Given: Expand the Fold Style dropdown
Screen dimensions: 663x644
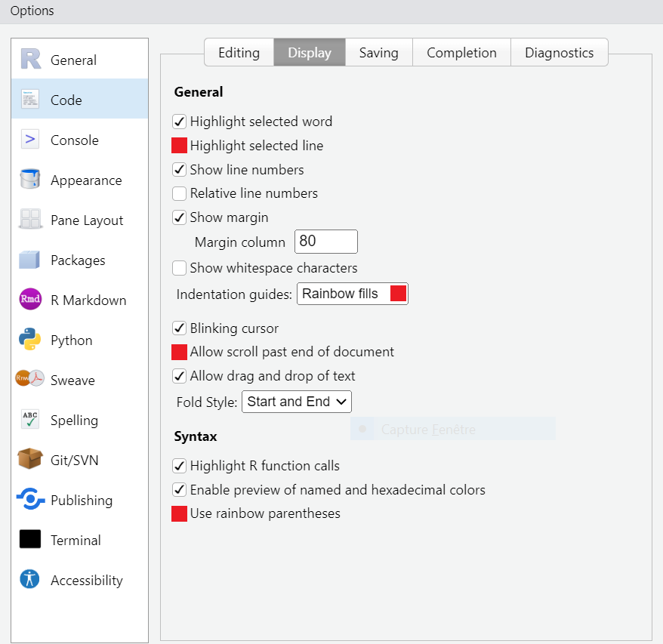Looking at the screenshot, I should [x=296, y=402].
